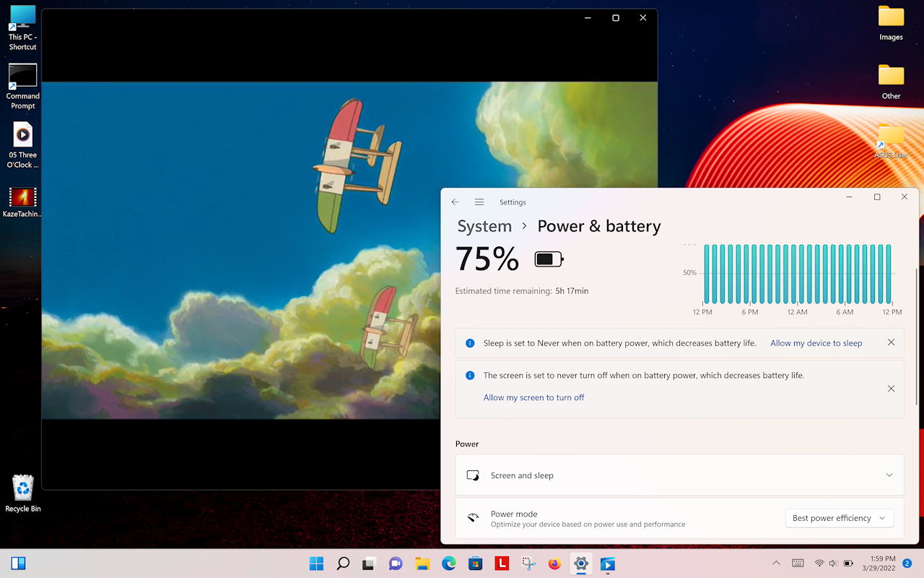
Task: Click the touch keyboard tray icon
Action: click(x=798, y=563)
